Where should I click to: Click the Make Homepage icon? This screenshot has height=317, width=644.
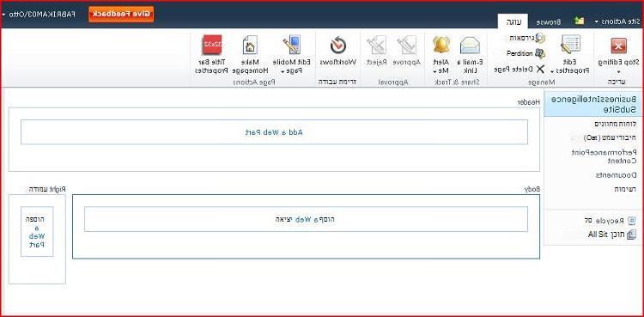point(250,45)
